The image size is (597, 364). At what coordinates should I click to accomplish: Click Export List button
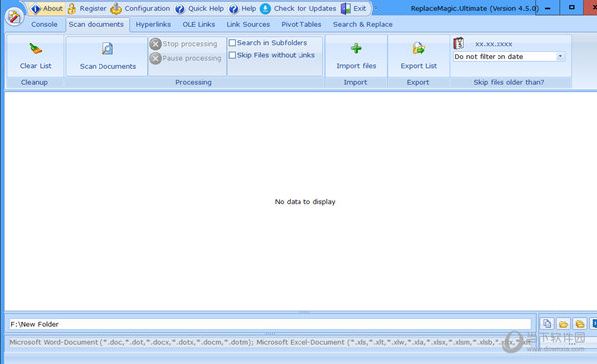coord(418,56)
